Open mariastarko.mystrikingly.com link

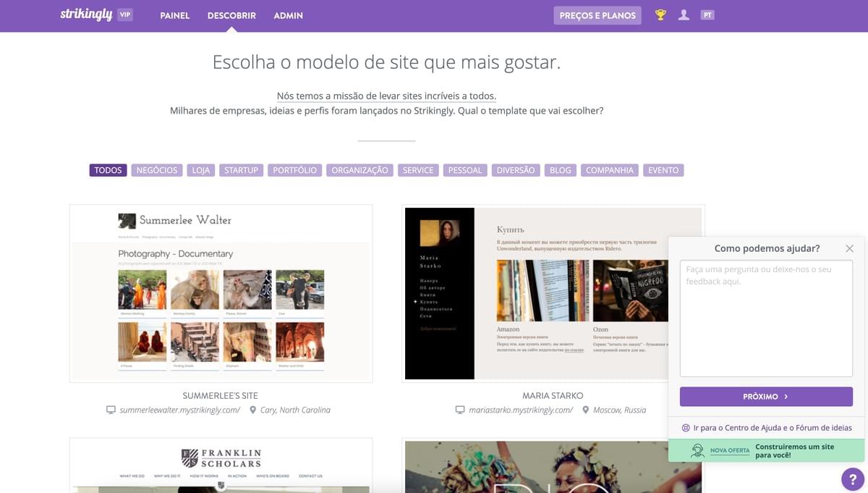pos(521,410)
